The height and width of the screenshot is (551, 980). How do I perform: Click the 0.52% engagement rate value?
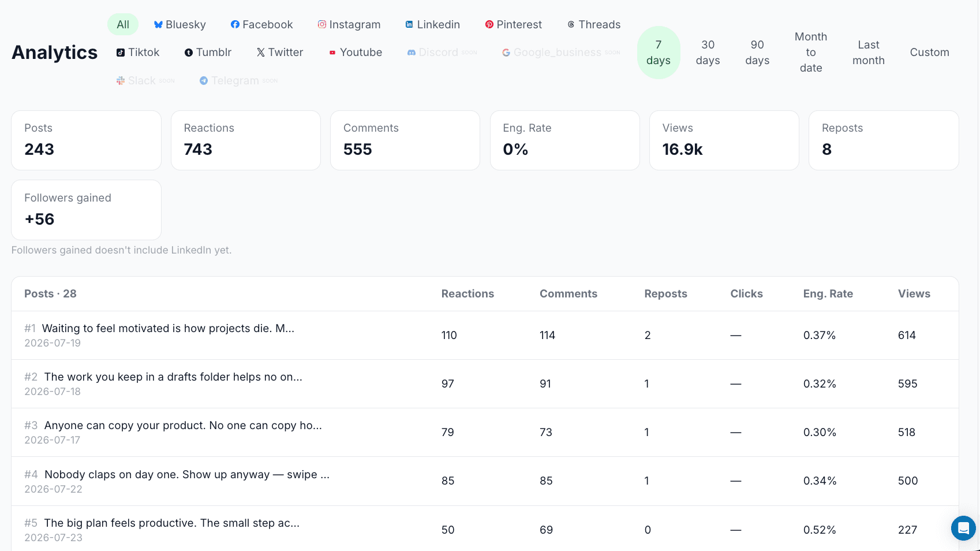tap(820, 530)
